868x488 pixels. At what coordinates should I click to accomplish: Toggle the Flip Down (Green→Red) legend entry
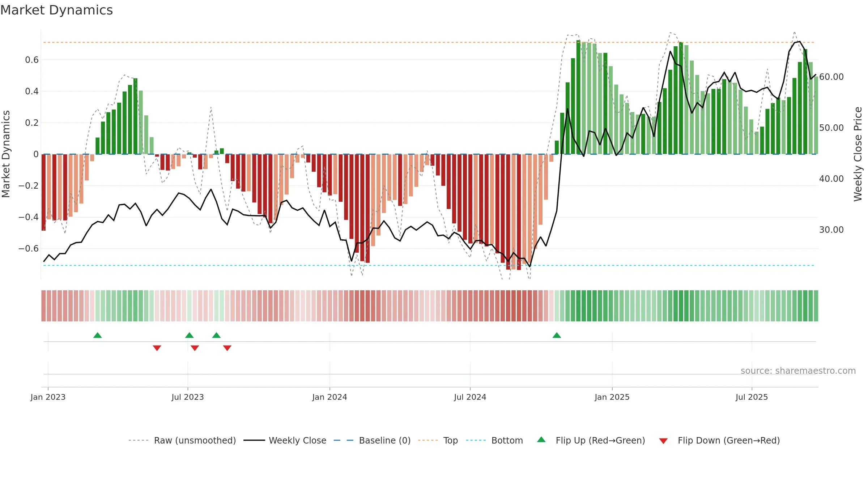[x=719, y=440]
